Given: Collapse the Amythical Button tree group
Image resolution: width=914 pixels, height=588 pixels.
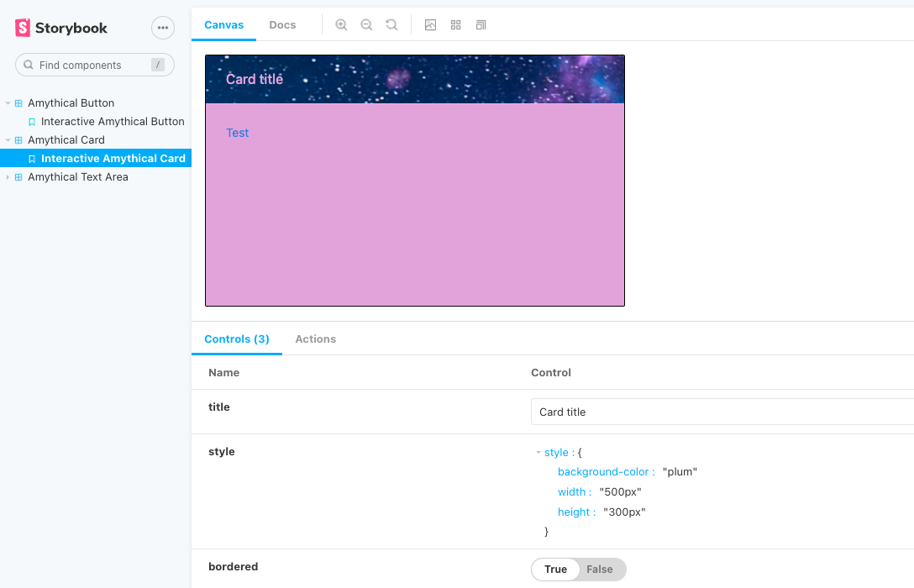Looking at the screenshot, I should (x=8, y=103).
